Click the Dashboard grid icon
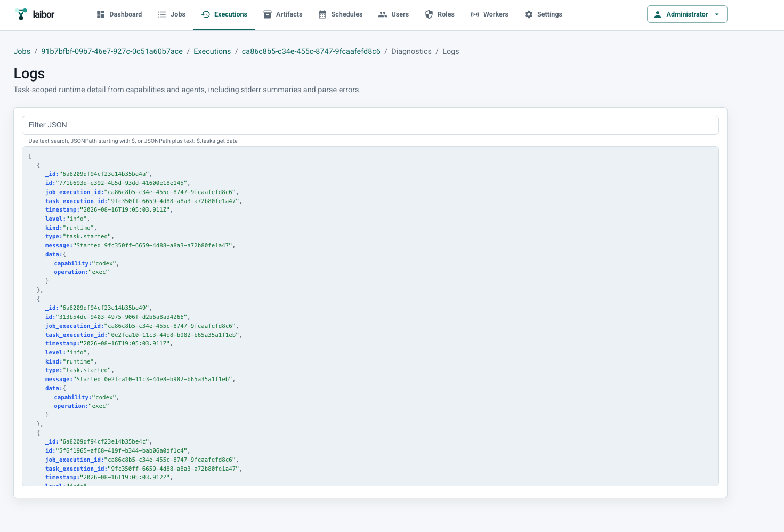 [101, 14]
